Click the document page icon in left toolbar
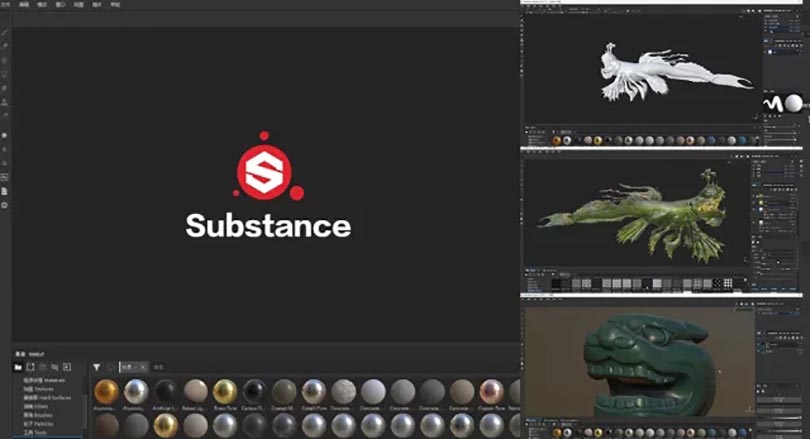This screenshot has height=439, width=810. [x=5, y=191]
